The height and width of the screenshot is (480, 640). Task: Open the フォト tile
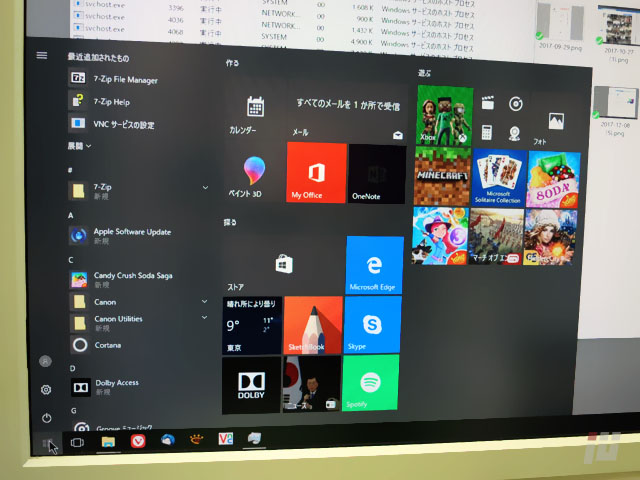tap(556, 122)
